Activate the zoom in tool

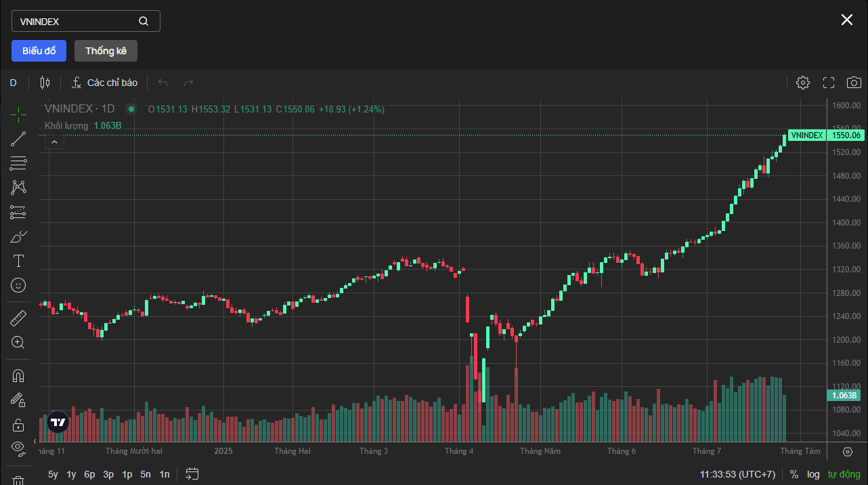click(x=19, y=343)
